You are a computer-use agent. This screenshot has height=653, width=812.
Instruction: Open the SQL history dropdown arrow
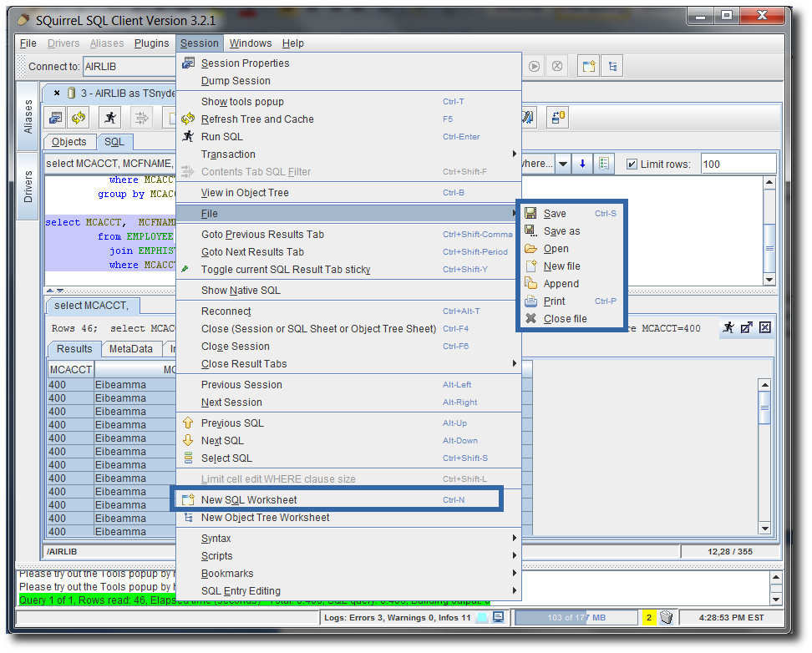coord(563,165)
